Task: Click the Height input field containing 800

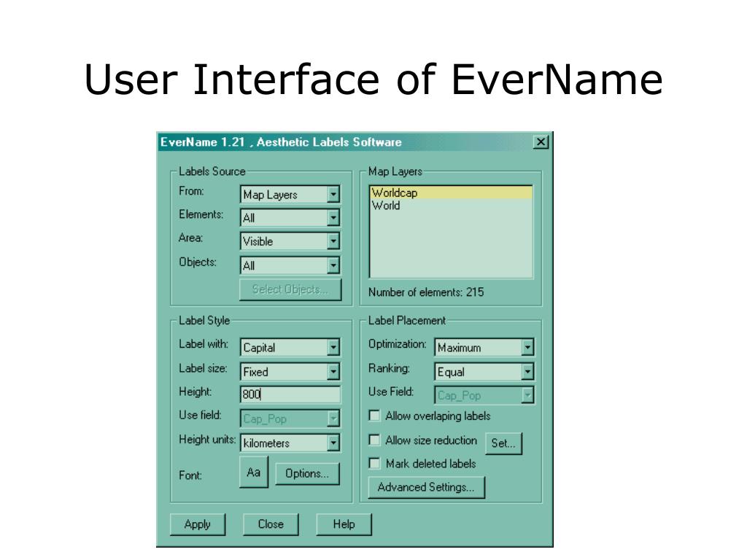Action: [x=290, y=394]
